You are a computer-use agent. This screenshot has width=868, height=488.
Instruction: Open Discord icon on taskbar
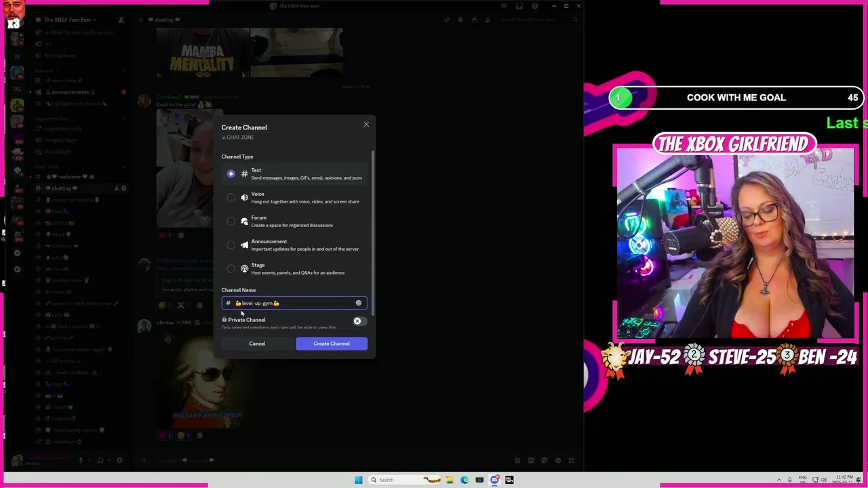(494, 480)
